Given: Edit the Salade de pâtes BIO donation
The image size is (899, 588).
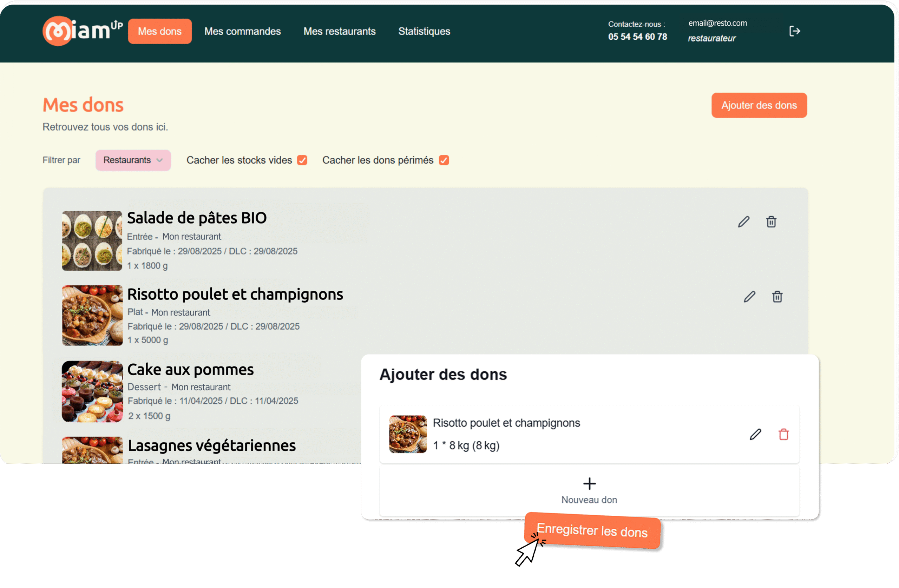Looking at the screenshot, I should point(743,222).
